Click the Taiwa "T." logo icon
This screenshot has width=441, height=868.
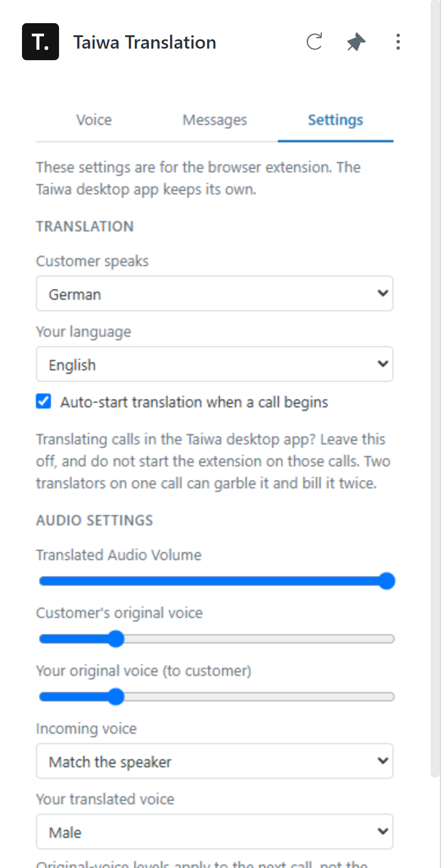tap(41, 42)
